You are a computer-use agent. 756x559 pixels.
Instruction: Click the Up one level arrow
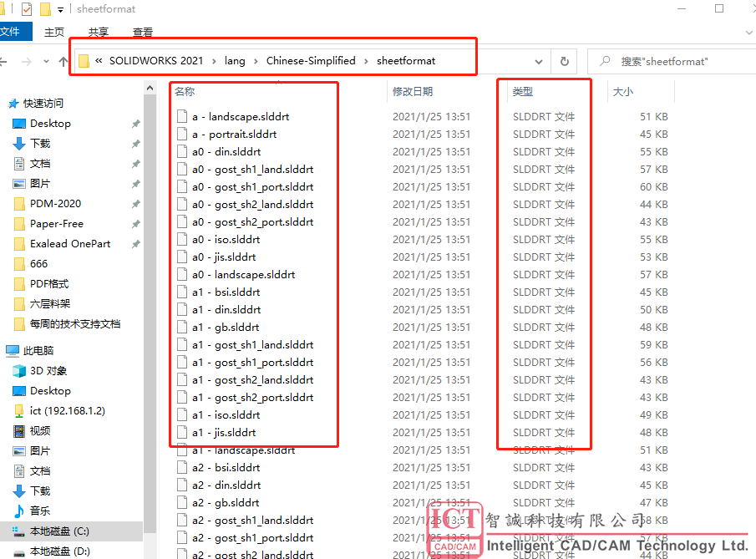click(x=63, y=61)
